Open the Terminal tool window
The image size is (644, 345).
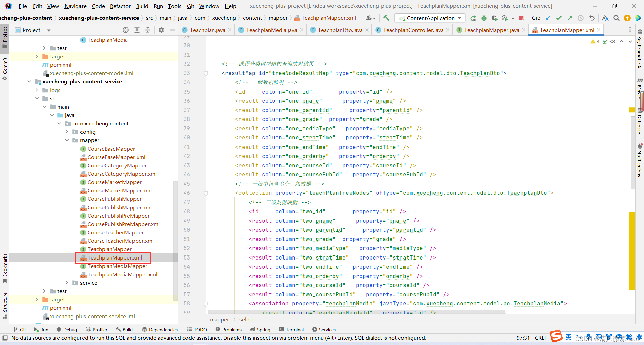pyautogui.click(x=291, y=330)
